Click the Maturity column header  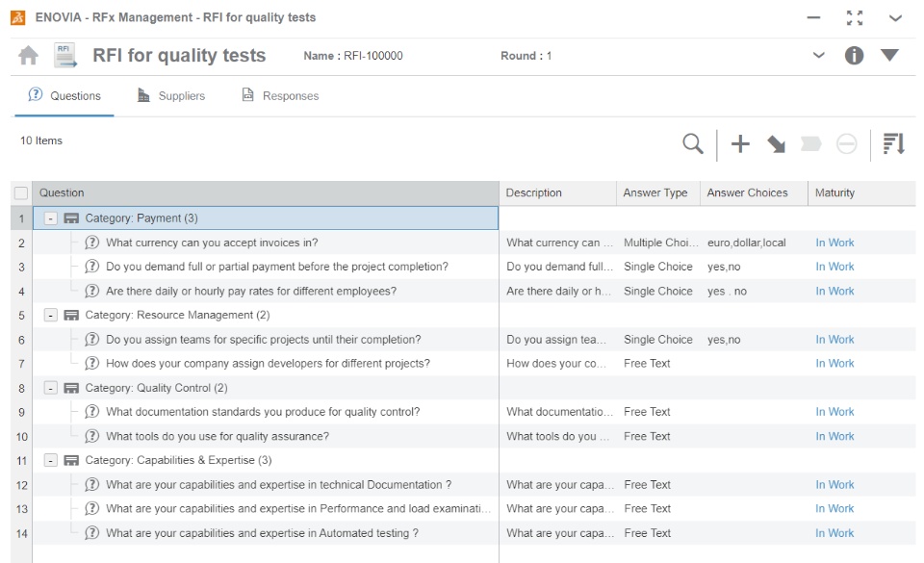coord(834,193)
